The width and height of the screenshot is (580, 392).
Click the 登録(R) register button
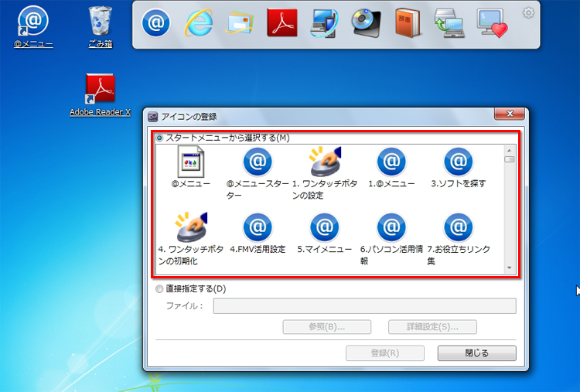(384, 353)
